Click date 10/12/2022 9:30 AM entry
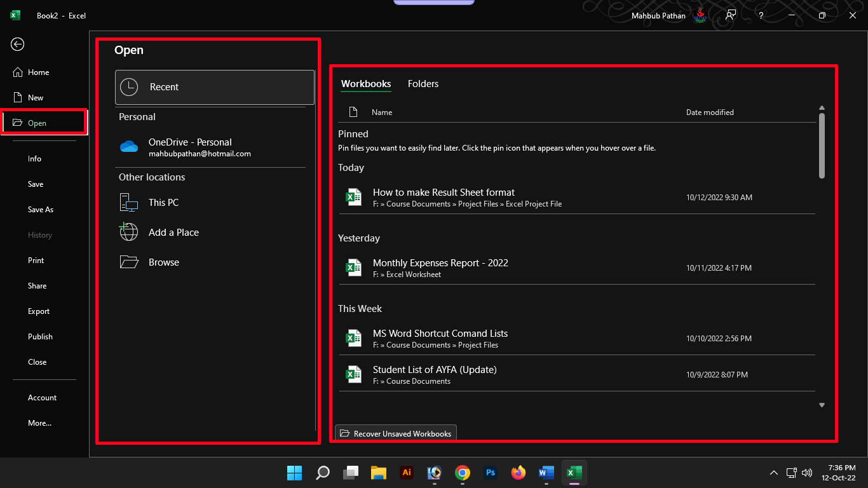The width and height of the screenshot is (868, 488). (719, 198)
